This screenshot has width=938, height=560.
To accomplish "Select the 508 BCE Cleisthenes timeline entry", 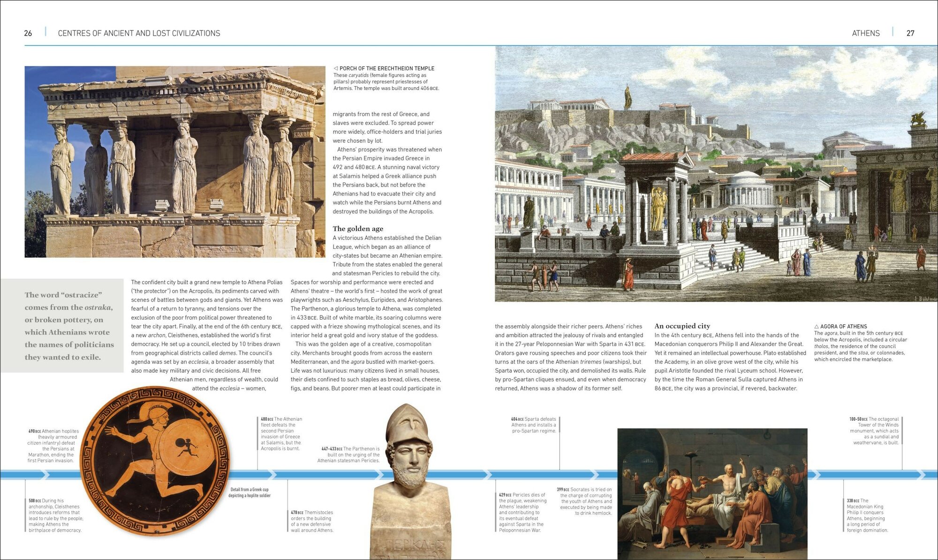I will [x=56, y=515].
